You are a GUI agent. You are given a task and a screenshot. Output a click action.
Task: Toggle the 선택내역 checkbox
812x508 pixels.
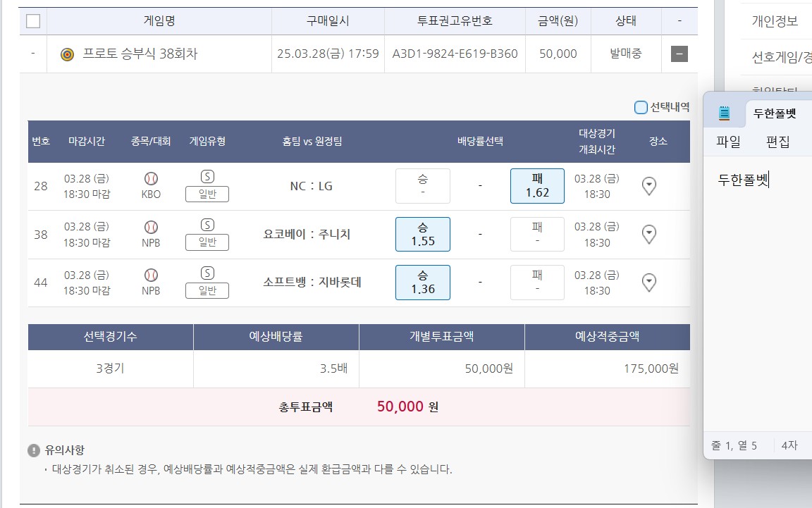click(641, 107)
